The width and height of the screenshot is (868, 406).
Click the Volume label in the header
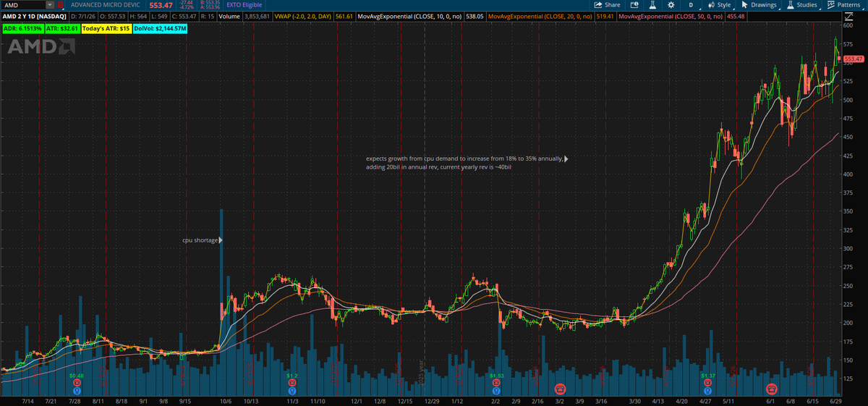pos(231,15)
